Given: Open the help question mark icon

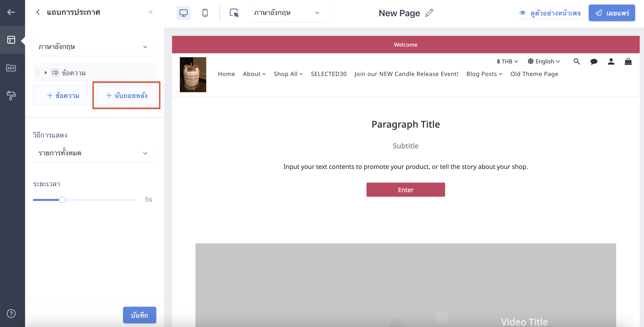Looking at the screenshot, I should point(11,313).
